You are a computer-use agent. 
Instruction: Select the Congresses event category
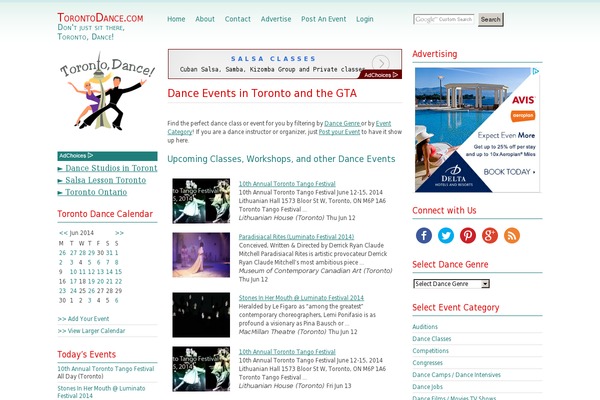(427, 362)
